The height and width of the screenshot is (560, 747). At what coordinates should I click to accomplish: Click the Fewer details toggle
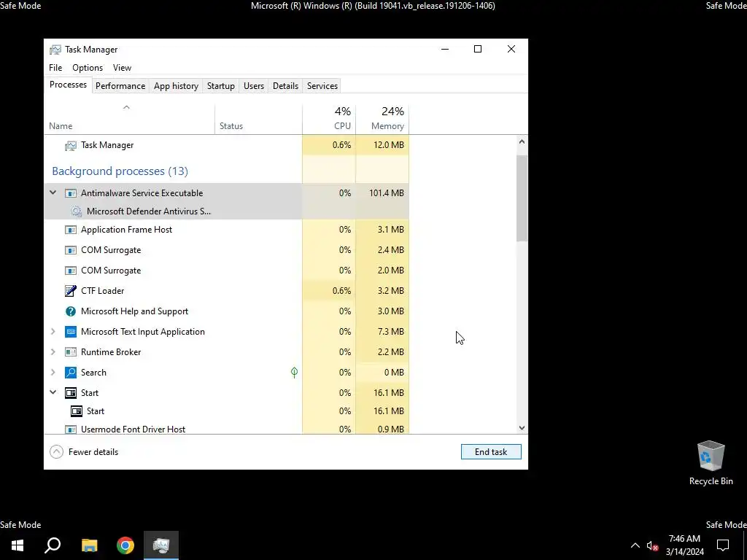[x=84, y=452]
